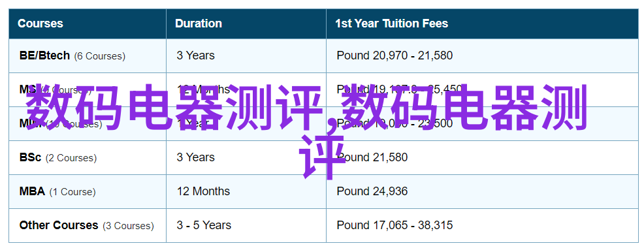Viewport: 644px width, 252px height.
Task: Select the MBA course name
Action: pos(32,191)
